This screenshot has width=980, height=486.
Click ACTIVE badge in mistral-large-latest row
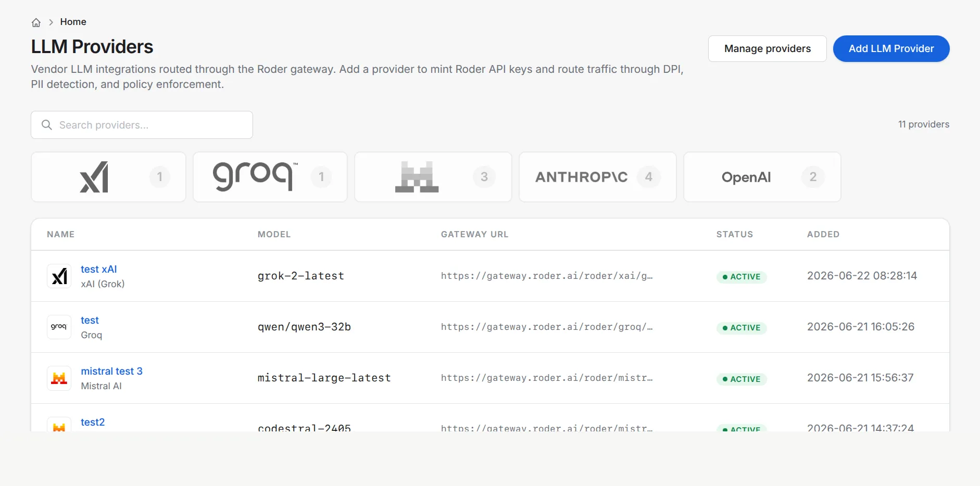[x=742, y=379]
